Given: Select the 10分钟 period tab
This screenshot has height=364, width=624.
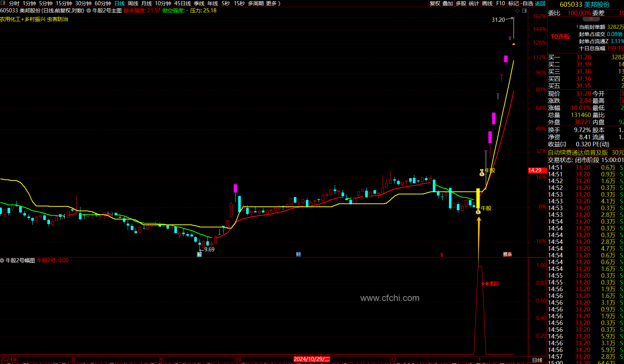Looking at the screenshot, I should [x=163, y=3].
